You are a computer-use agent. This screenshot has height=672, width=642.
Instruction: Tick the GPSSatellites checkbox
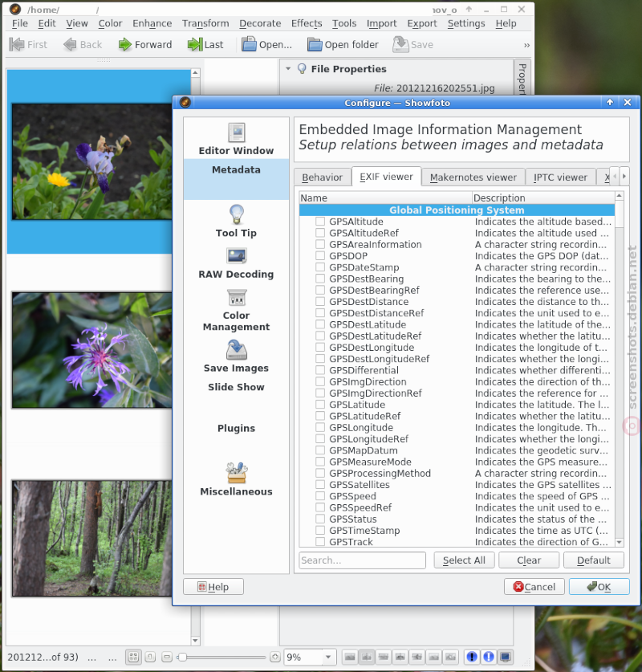coord(320,485)
